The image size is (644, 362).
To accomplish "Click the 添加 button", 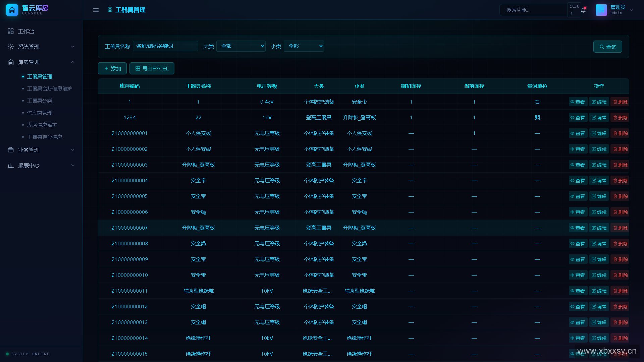I will click(112, 68).
